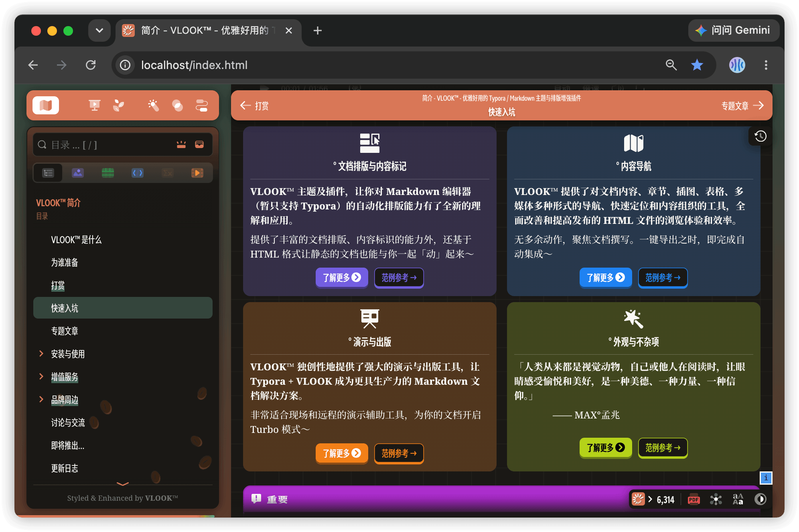Open Chrome tab search dropdown

tap(99, 30)
